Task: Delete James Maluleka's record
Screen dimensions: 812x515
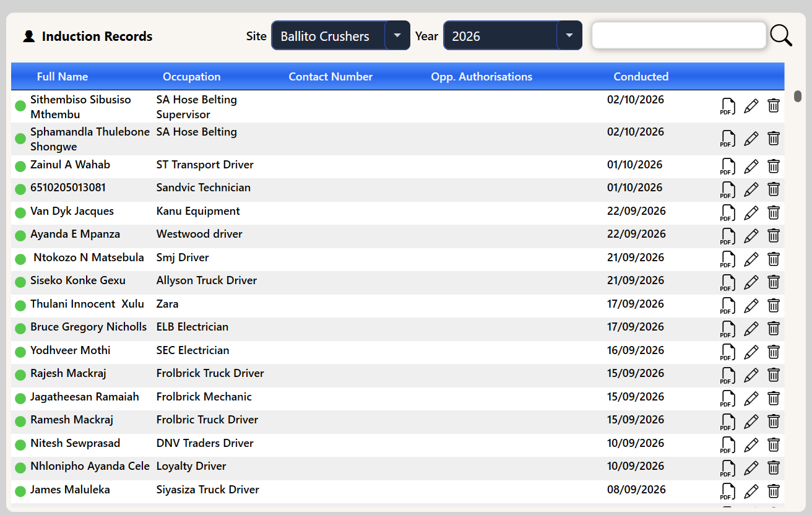Action: (774, 491)
